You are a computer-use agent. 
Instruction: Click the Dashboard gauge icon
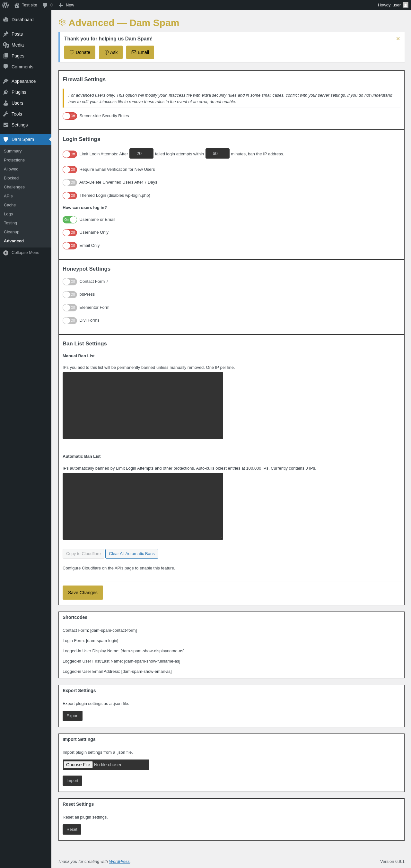6,20
